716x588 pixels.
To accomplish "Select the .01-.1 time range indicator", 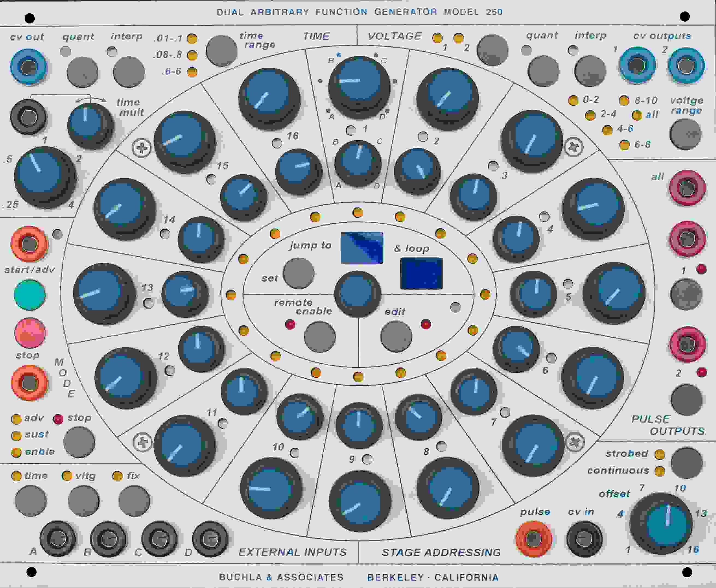I will tap(192, 38).
